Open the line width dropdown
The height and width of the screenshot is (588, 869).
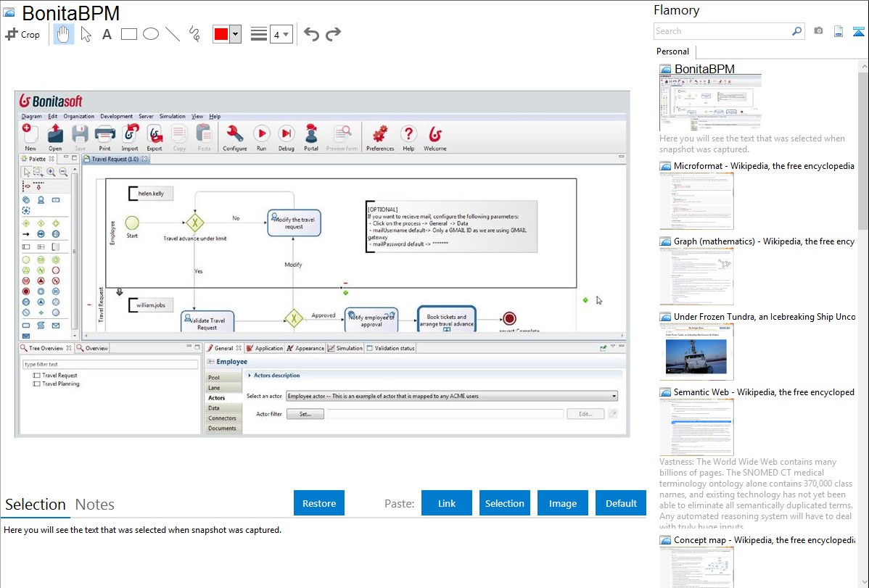281,34
